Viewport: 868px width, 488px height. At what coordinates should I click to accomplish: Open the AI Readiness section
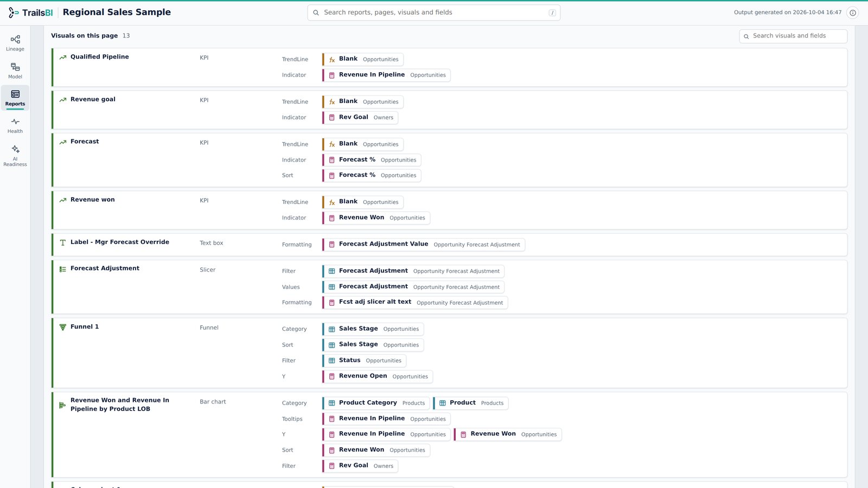15,155
